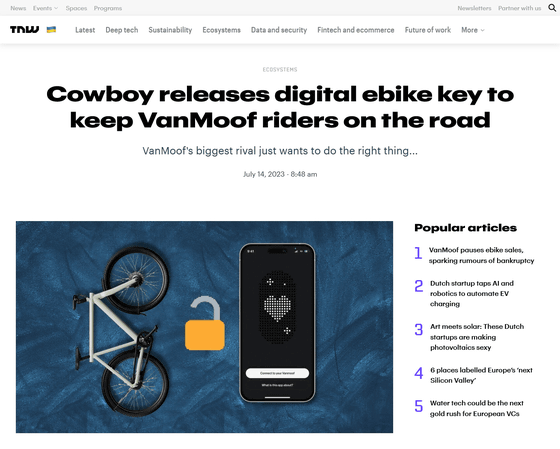
Task: Select Sustainability in navigation
Action: (x=170, y=30)
